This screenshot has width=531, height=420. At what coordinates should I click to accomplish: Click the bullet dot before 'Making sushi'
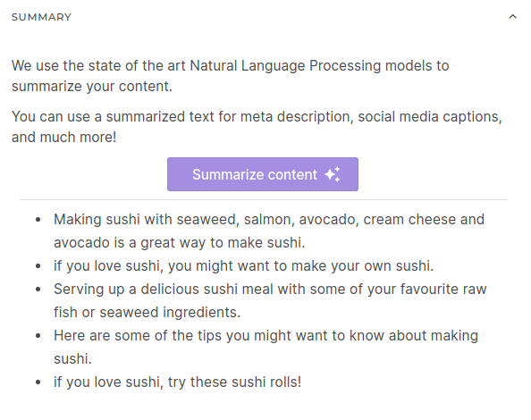pyautogui.click(x=38, y=220)
